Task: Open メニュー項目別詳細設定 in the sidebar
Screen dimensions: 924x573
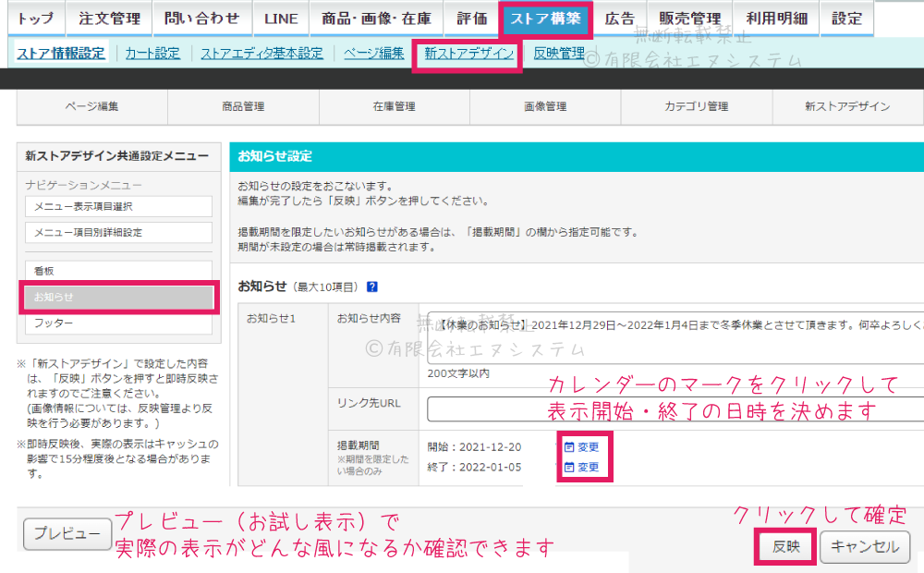Action: 118,233
